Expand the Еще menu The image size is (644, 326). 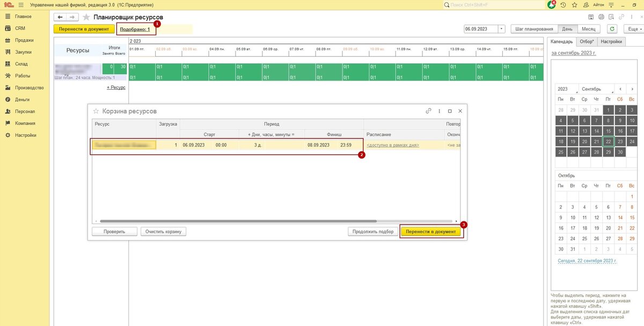click(633, 29)
